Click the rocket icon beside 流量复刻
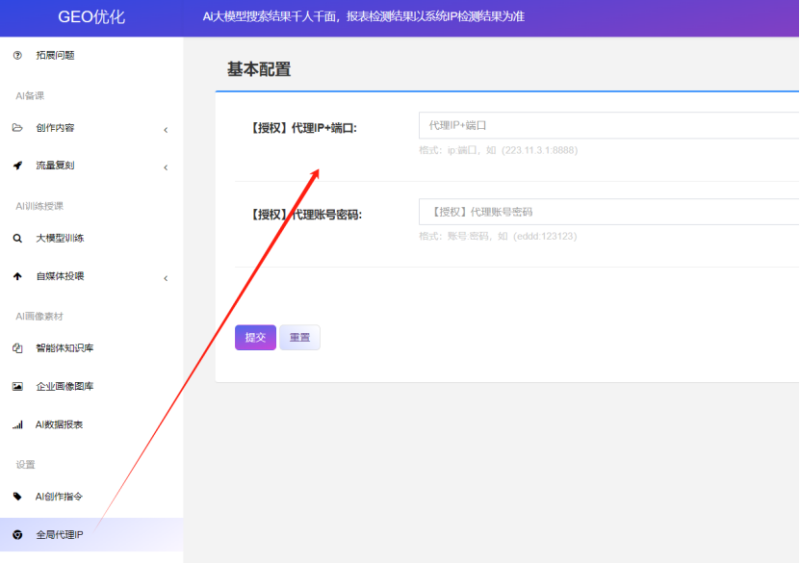 tap(17, 165)
